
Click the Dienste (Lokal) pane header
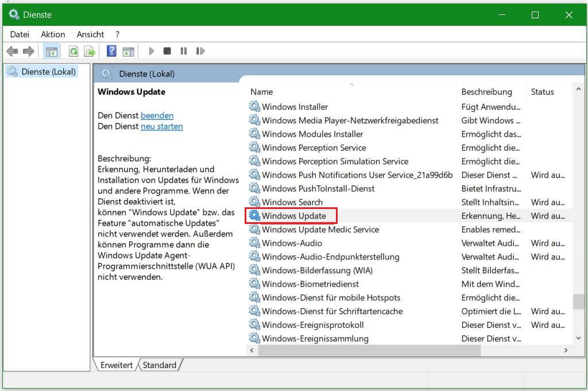[146, 74]
